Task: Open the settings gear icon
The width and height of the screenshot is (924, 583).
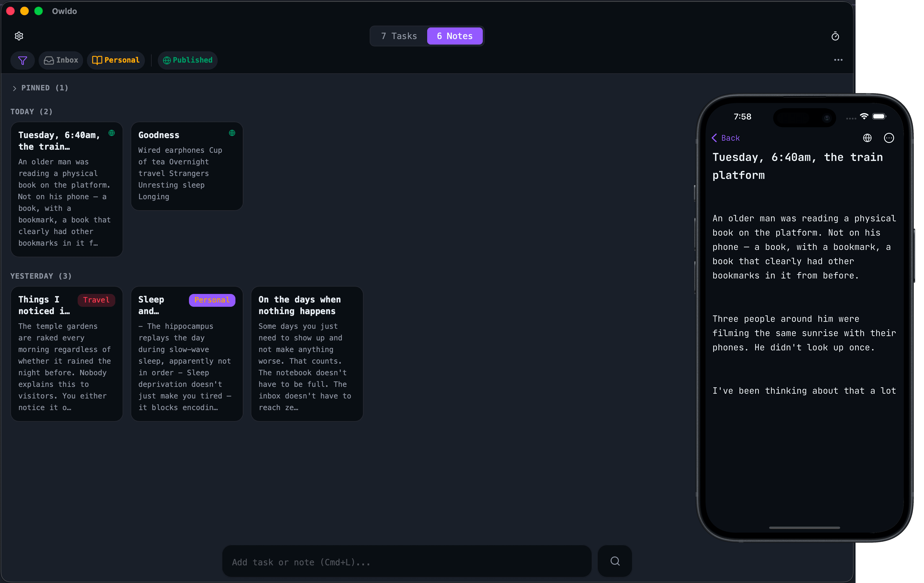Action: pyautogui.click(x=19, y=36)
